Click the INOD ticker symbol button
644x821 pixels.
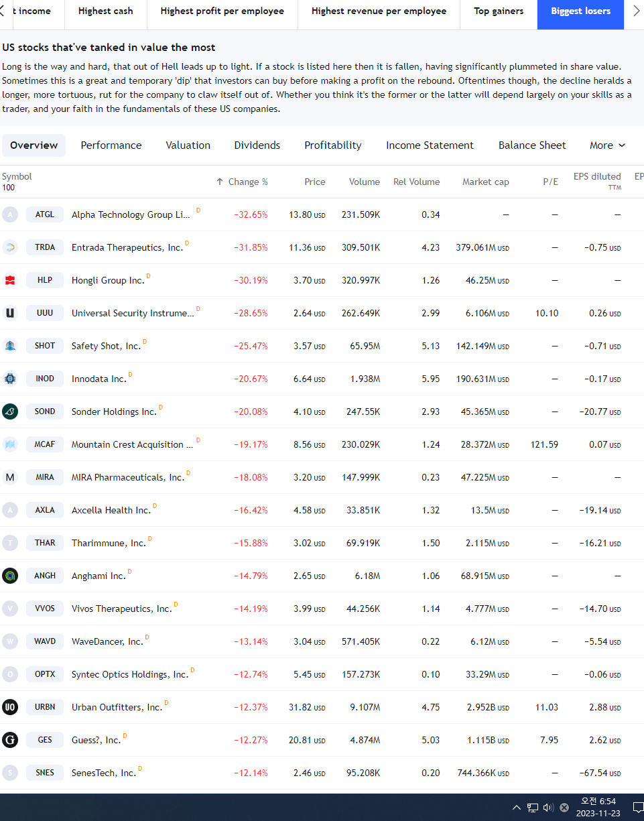pyautogui.click(x=45, y=379)
